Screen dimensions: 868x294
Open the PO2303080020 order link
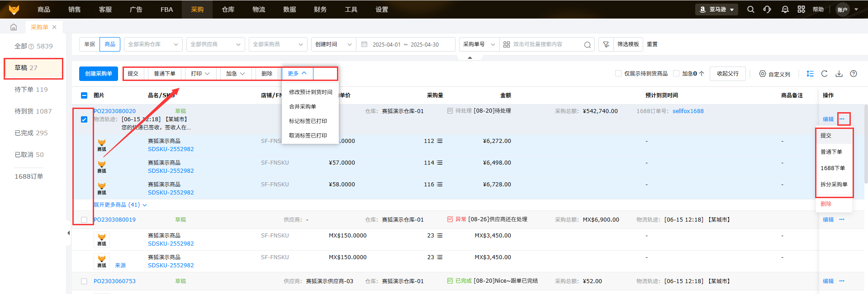point(114,111)
